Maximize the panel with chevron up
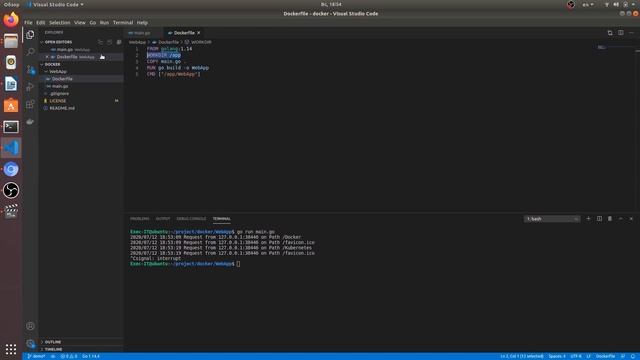 tap(620, 219)
